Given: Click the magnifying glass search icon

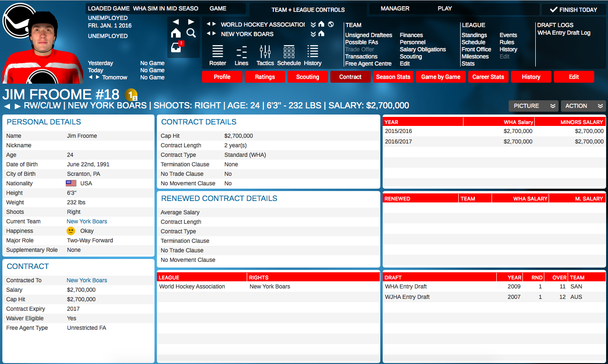Looking at the screenshot, I should pyautogui.click(x=191, y=33).
